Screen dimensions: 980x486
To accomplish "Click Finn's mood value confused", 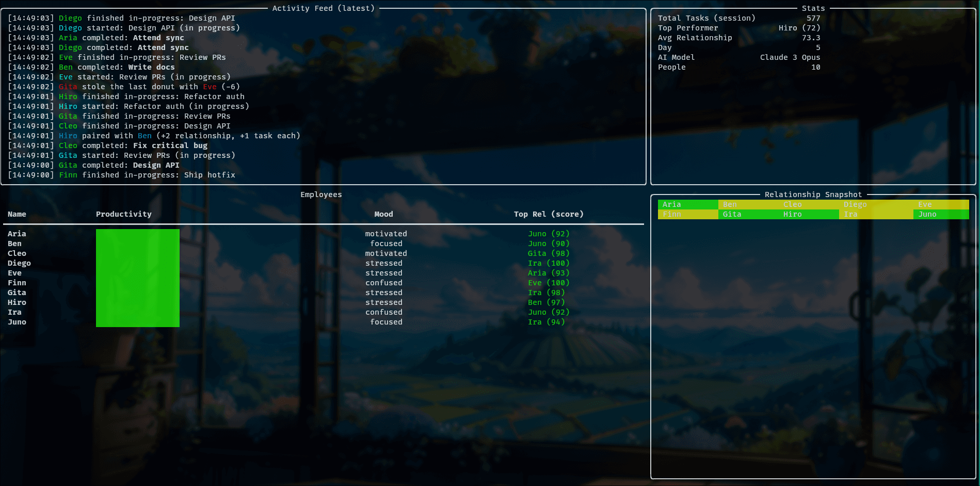I will click(383, 283).
